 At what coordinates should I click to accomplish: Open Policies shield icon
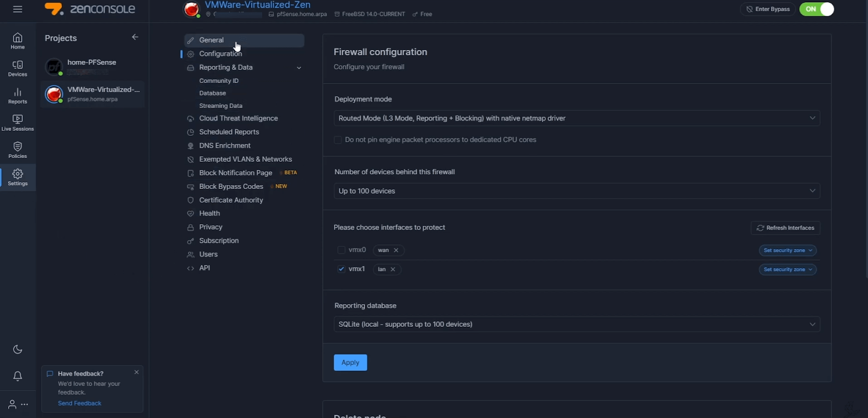tap(17, 150)
